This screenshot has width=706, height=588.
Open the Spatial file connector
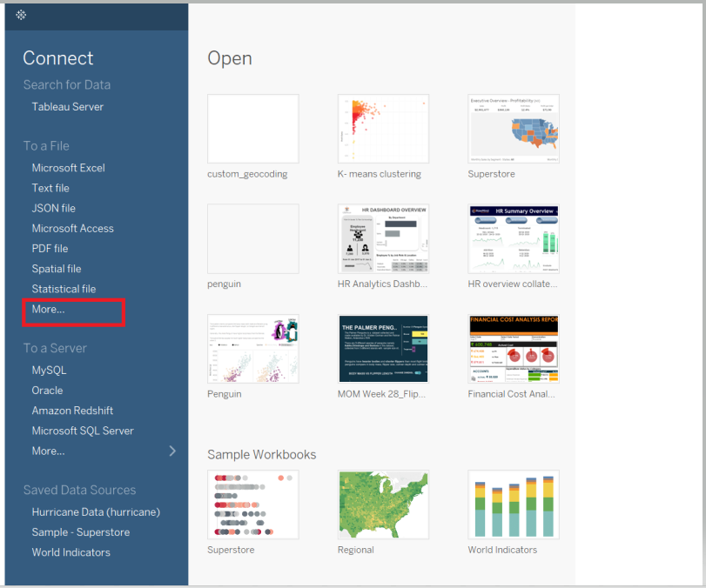[x=57, y=269]
